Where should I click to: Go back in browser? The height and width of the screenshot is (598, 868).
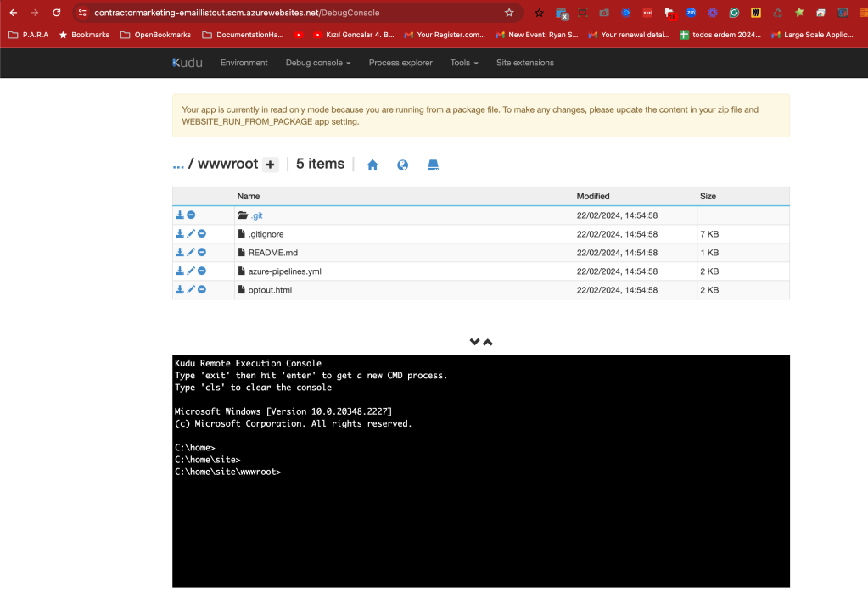coord(14,13)
